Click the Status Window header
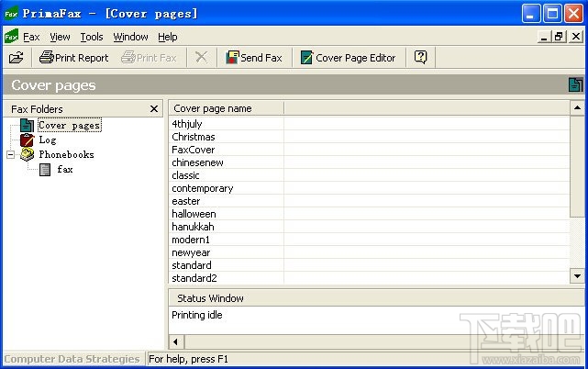 [x=376, y=298]
